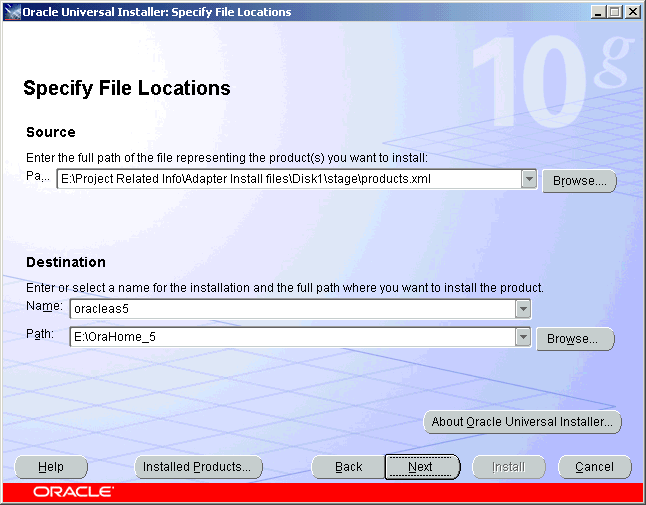The image size is (646, 505).
Task: Cancel the installation
Action: click(595, 467)
